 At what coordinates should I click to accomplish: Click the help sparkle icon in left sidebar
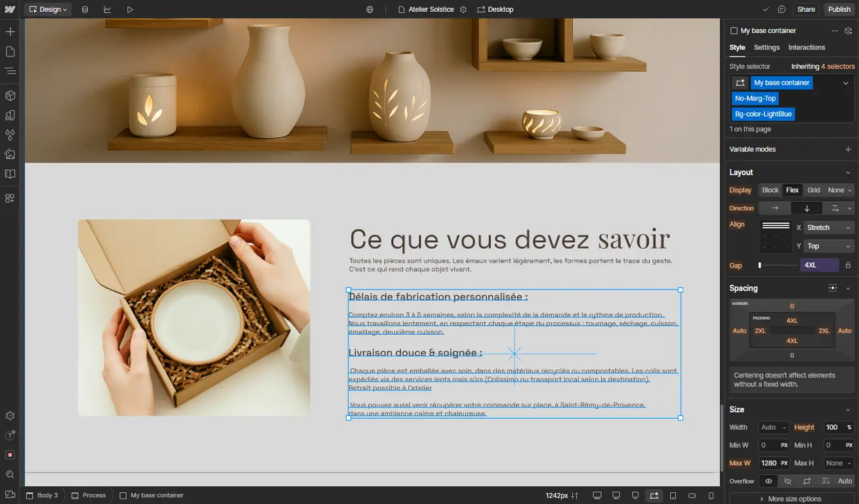tap(10, 435)
